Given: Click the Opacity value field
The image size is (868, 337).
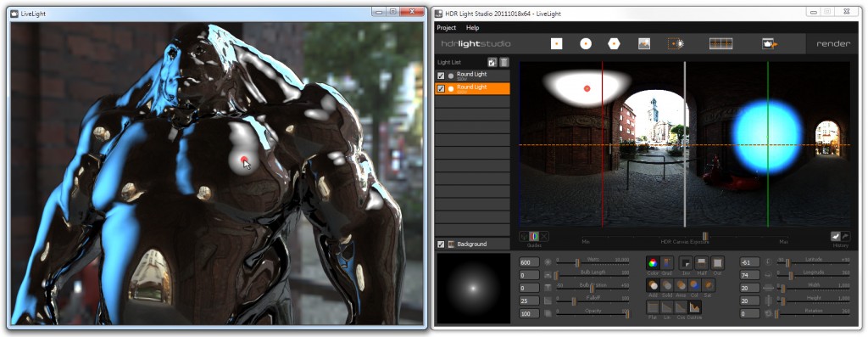Looking at the screenshot, I should click(529, 314).
